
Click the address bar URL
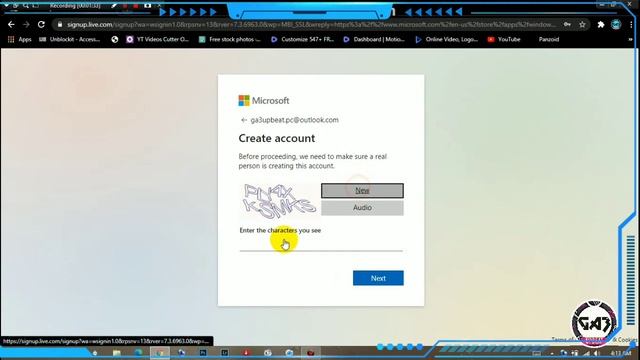point(311,24)
